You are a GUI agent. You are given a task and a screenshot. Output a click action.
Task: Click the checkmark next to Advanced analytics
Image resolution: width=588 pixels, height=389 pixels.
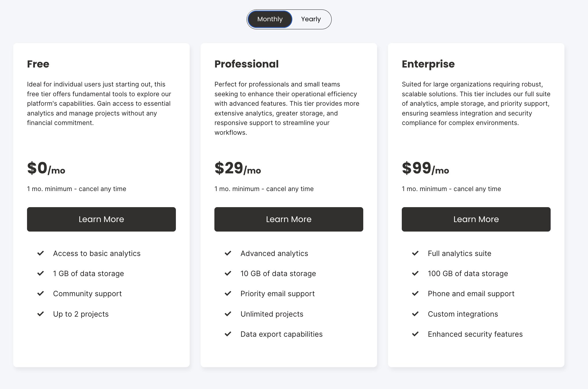pyautogui.click(x=228, y=253)
